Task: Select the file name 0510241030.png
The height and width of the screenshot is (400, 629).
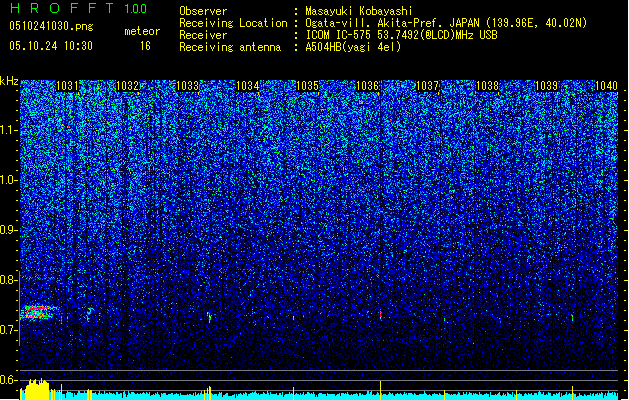Action: (x=51, y=26)
